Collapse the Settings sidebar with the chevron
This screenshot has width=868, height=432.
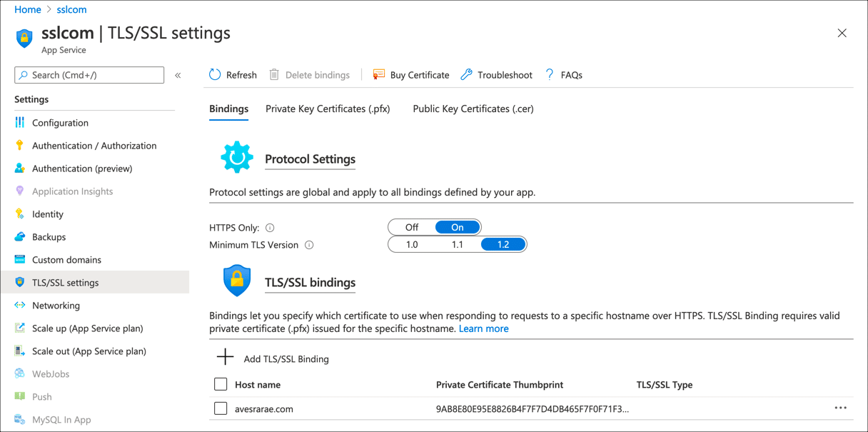(x=178, y=74)
